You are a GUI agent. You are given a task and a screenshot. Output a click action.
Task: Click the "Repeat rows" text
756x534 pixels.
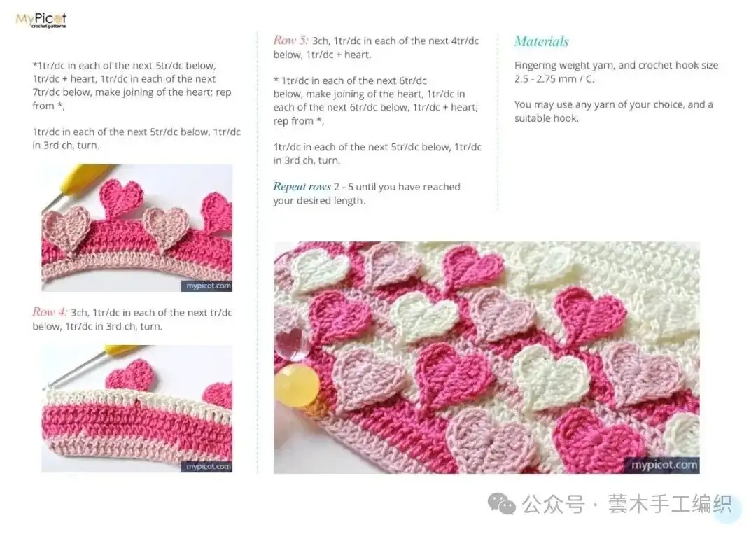pos(302,187)
